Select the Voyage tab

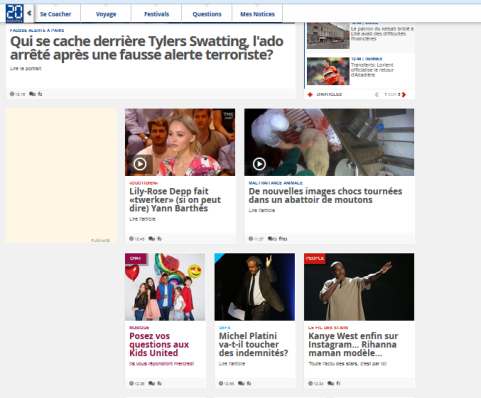pos(106,14)
